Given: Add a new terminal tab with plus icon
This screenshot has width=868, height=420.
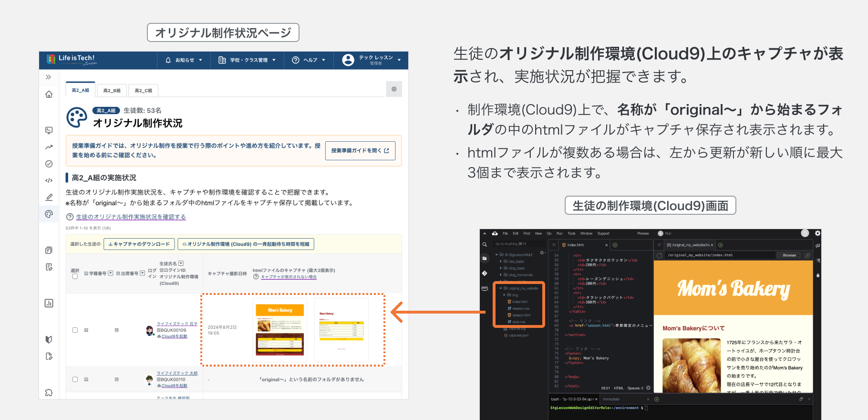Looking at the screenshot, I should point(657,399).
